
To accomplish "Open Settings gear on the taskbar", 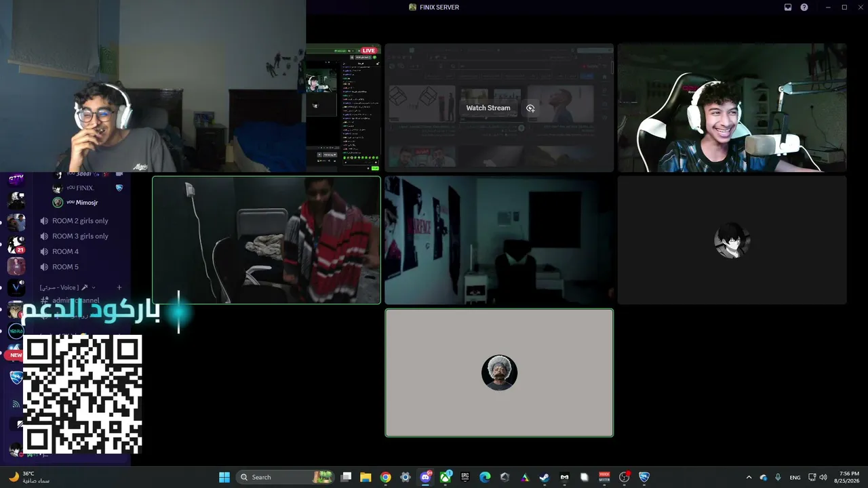I will (406, 477).
